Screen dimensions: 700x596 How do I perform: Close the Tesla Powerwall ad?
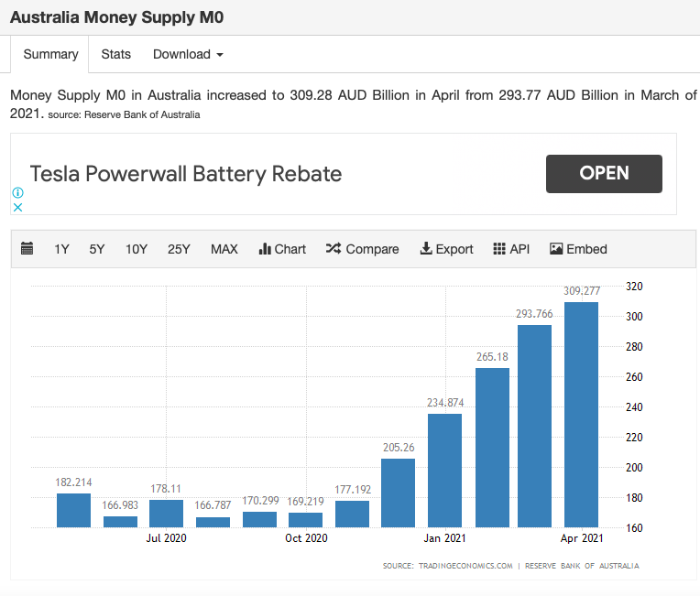coord(16,208)
